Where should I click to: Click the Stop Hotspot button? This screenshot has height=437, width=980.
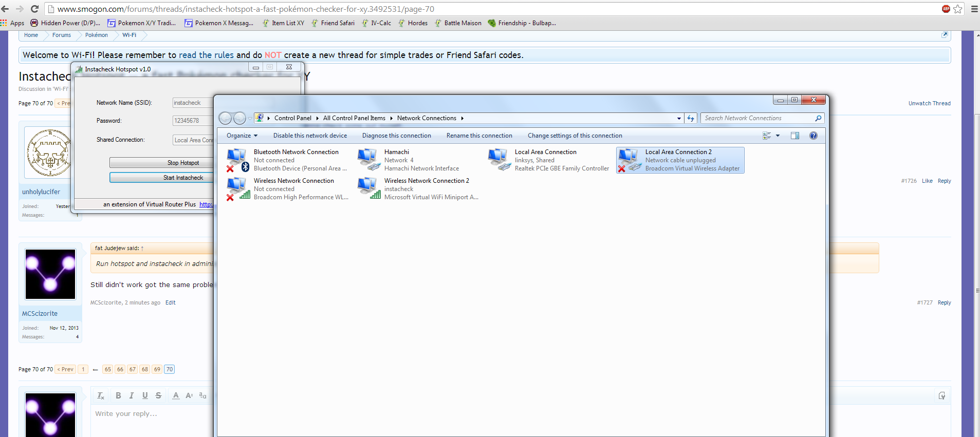(x=161, y=163)
